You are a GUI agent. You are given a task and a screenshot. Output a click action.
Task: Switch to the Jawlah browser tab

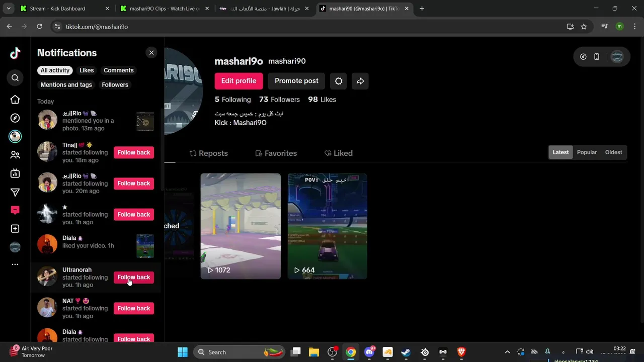point(264,9)
